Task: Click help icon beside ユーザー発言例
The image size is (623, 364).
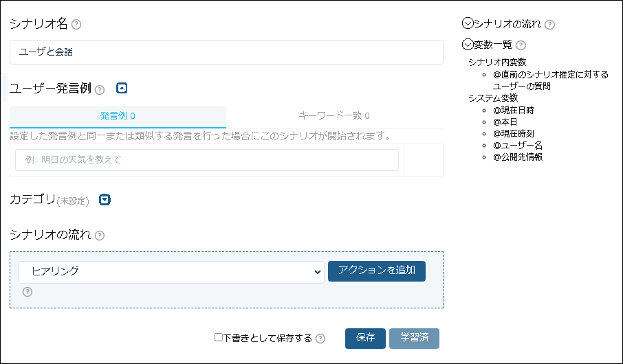Action: click(x=100, y=89)
